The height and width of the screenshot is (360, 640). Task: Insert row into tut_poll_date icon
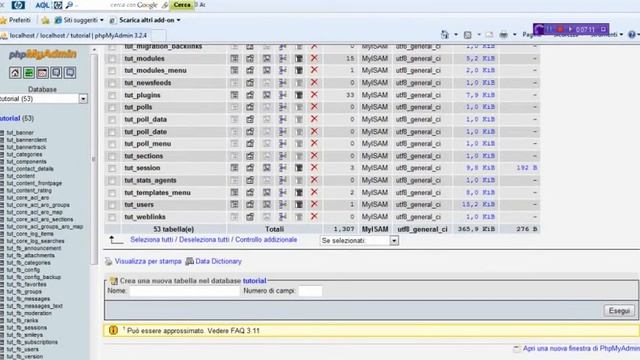(x=282, y=131)
